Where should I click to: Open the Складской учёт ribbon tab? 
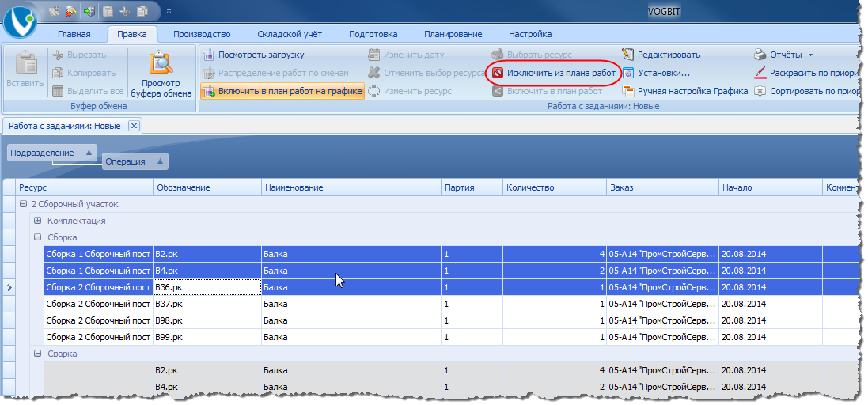tap(290, 34)
